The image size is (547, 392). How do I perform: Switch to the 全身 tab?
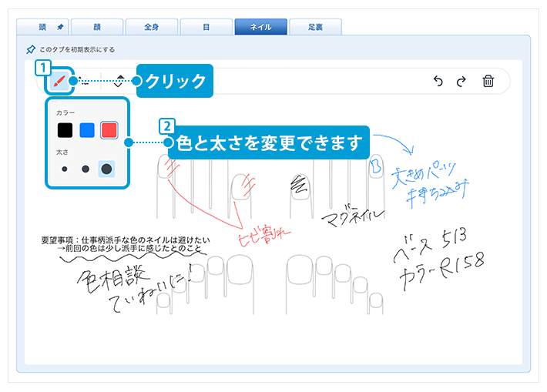(151, 27)
